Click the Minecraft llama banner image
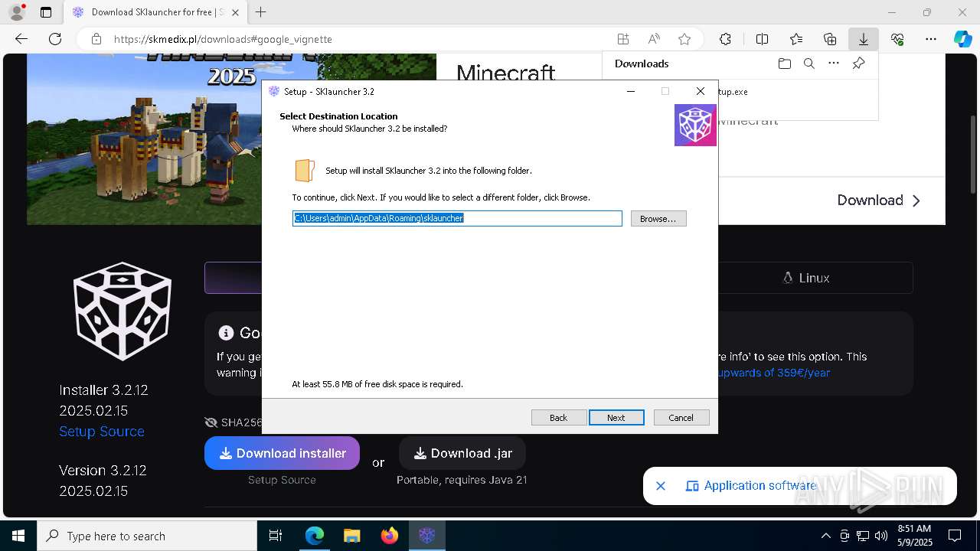This screenshot has height=551, width=980. [144, 139]
